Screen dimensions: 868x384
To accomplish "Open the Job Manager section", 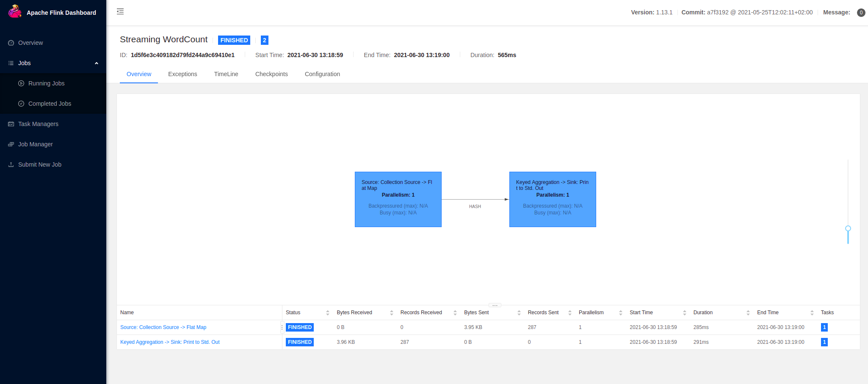I will pyautogui.click(x=36, y=144).
